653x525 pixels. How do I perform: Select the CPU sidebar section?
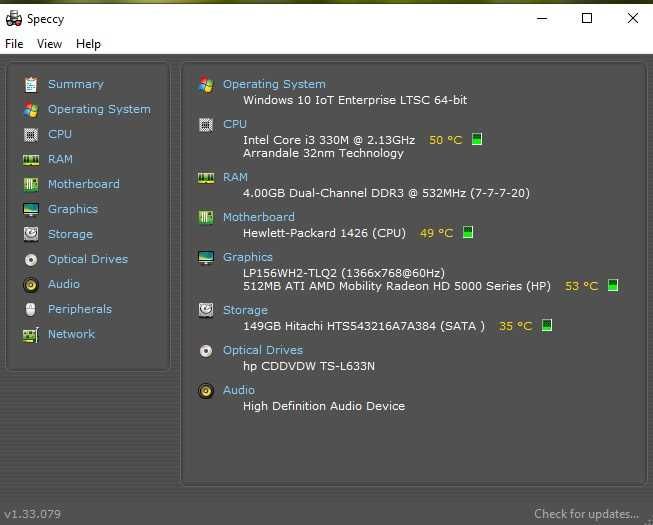[x=60, y=134]
